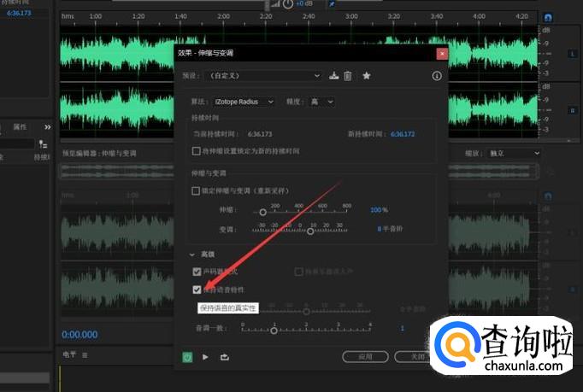The height and width of the screenshot is (392, 583).
Task: Open the zoom dropdown in the preview editor
Action: click(515, 153)
